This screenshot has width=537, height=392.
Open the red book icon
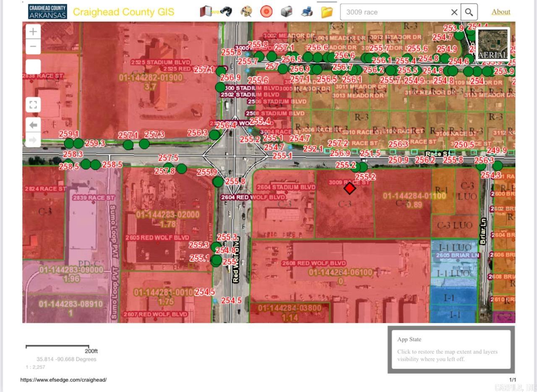tap(206, 12)
